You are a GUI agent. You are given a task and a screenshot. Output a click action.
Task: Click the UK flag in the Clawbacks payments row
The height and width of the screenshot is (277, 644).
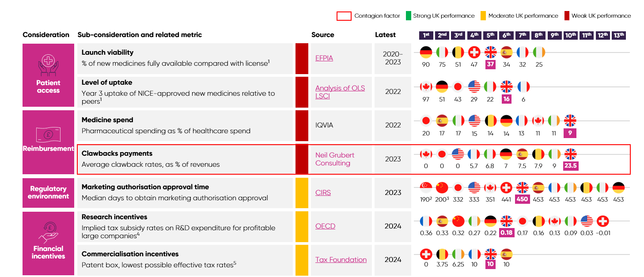tap(570, 154)
